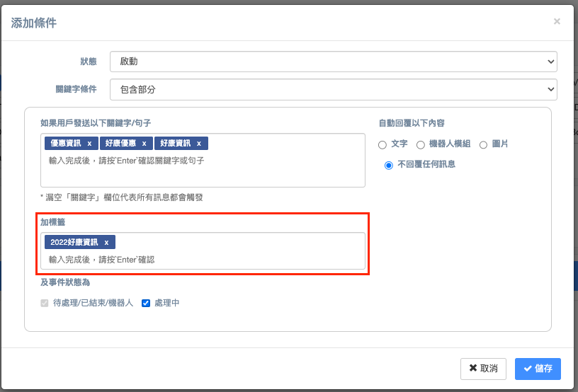The image size is (578, 392).
Task: Open the 關鍵字條件 dropdown
Action: tap(333, 90)
